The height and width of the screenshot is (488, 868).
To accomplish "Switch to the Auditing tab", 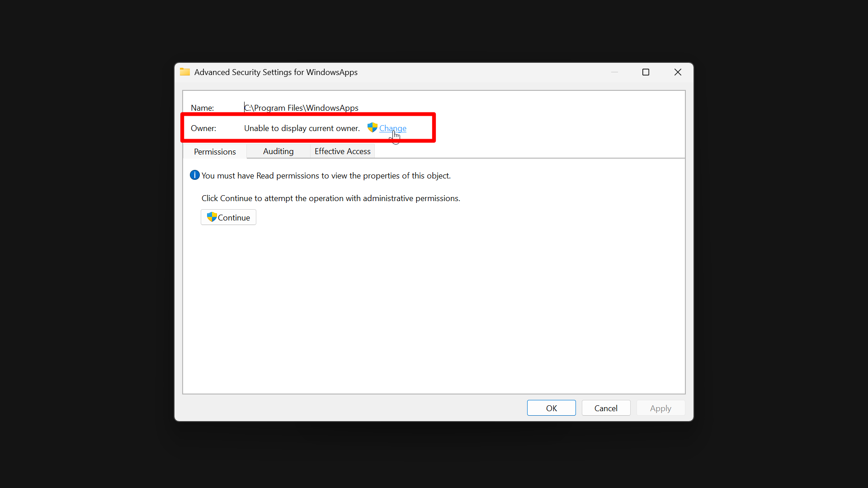I will coord(278,151).
